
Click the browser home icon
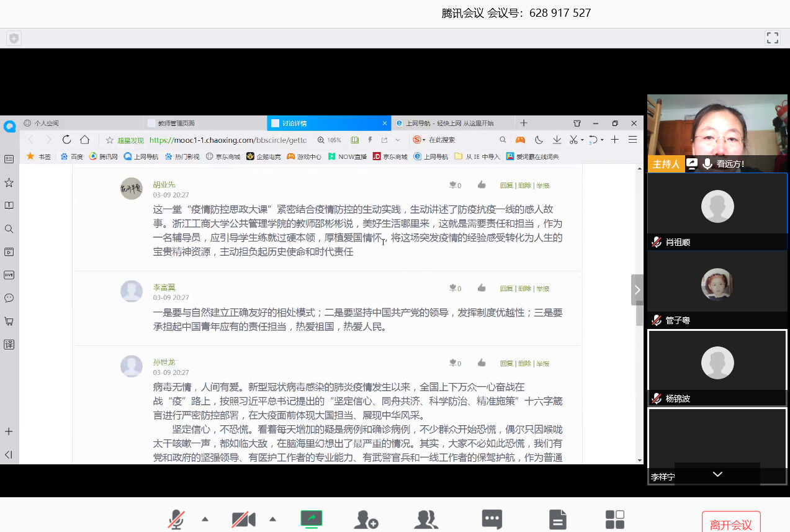point(85,140)
